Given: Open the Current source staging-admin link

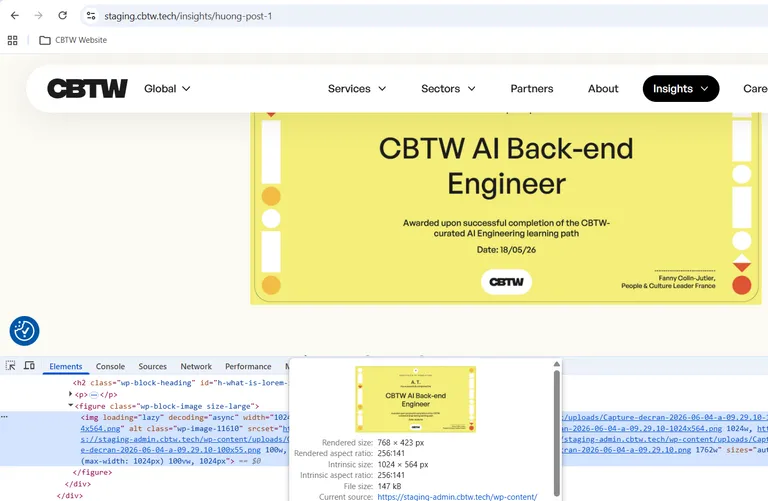Looking at the screenshot, I should (457, 497).
